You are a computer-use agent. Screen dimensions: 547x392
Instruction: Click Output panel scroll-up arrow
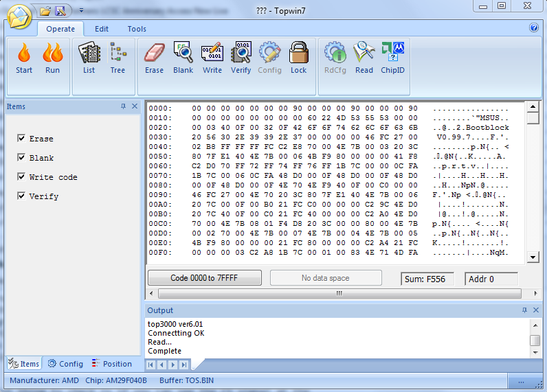point(535,325)
